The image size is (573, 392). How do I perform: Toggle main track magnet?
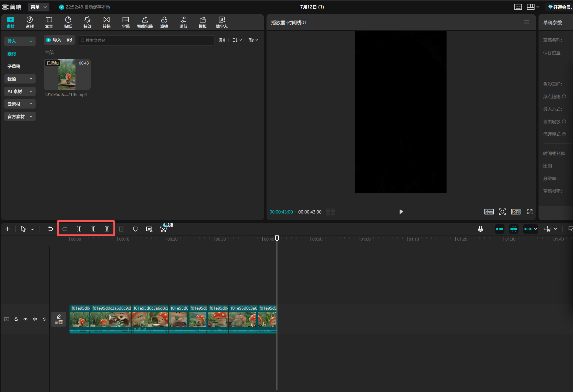coord(500,229)
